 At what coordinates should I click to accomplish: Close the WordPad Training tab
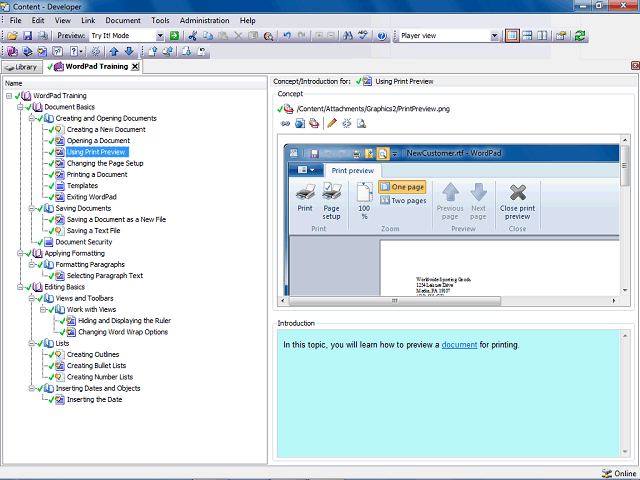point(135,67)
